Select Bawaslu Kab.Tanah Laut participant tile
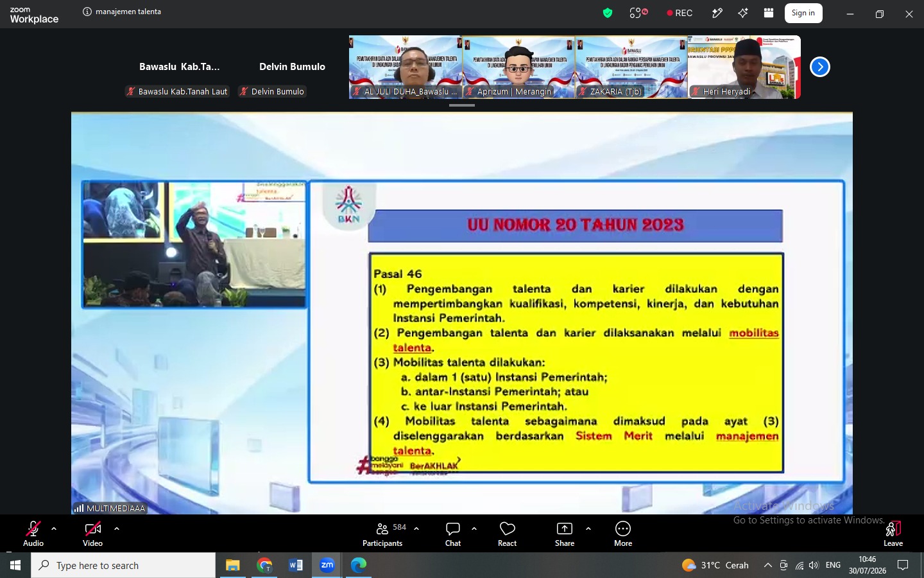 point(180,67)
